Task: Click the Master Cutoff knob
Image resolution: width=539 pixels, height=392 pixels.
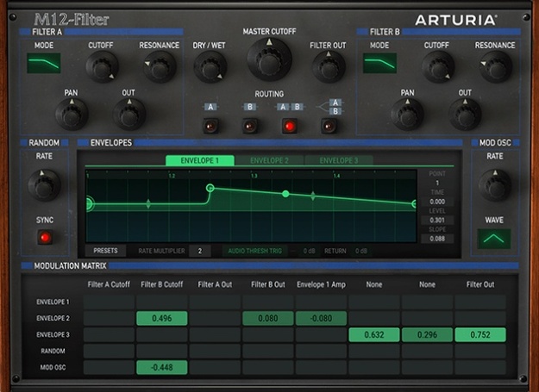Action: (x=269, y=59)
